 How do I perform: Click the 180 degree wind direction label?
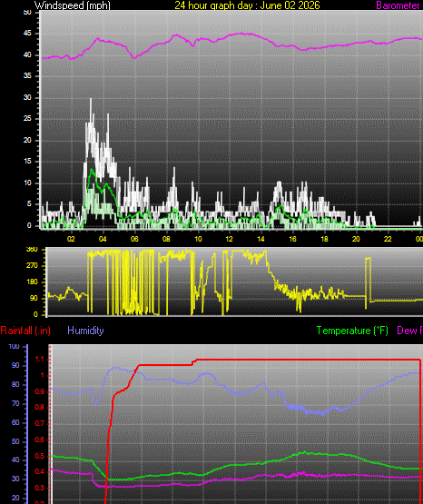click(x=32, y=282)
